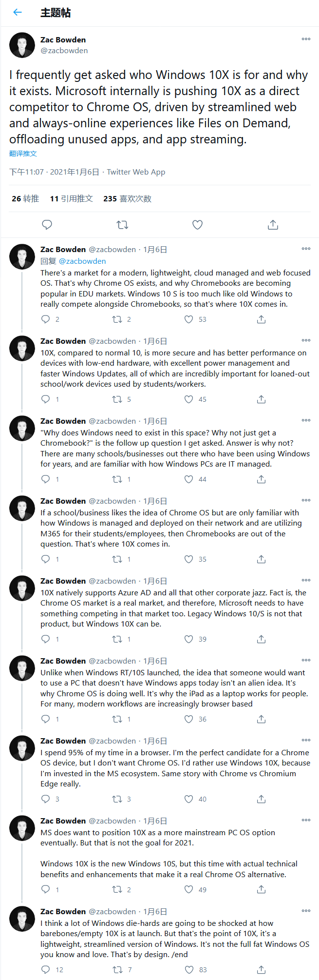Screen dimensions: 319x980
Task: Share the reply with 40 likes
Action: click(x=261, y=799)
